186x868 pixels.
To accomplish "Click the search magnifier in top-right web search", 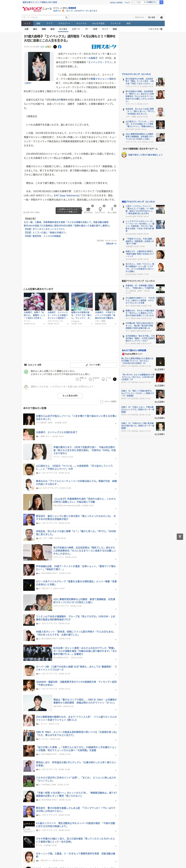I will click(161, 2).
